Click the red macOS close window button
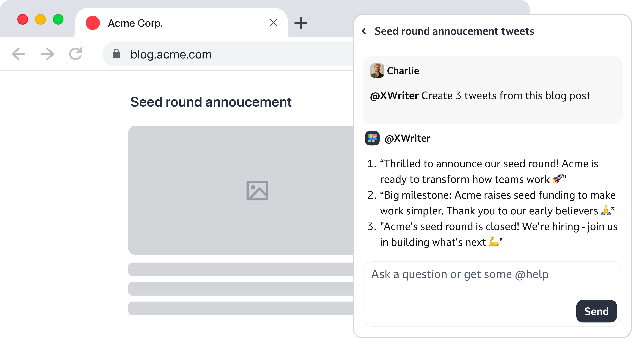This screenshot has height=338, width=644. 23,19
